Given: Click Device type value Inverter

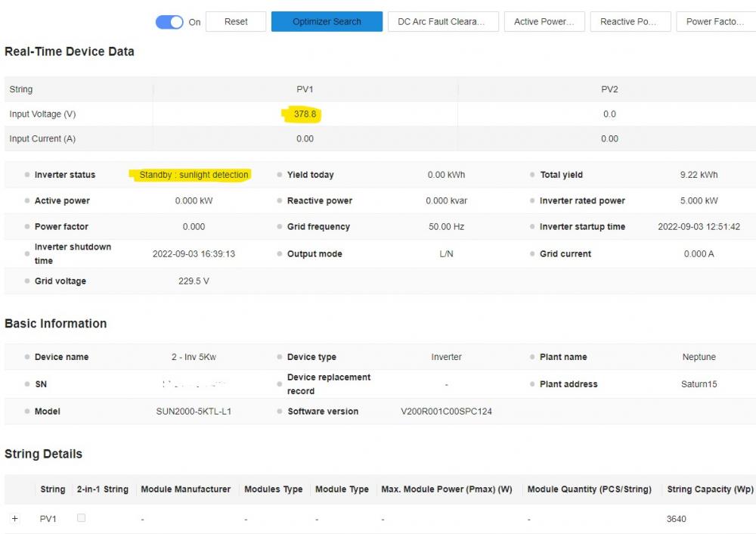Looking at the screenshot, I should click(x=446, y=357).
